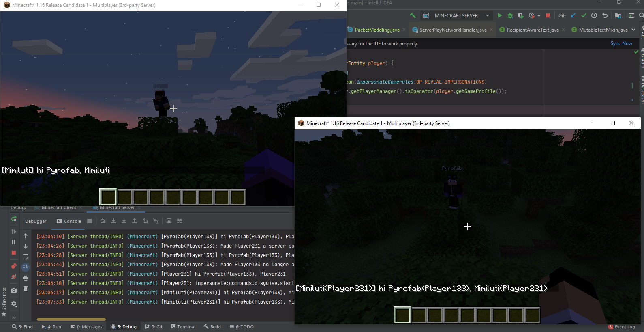Click the console horizontal scrollbar

click(71, 319)
